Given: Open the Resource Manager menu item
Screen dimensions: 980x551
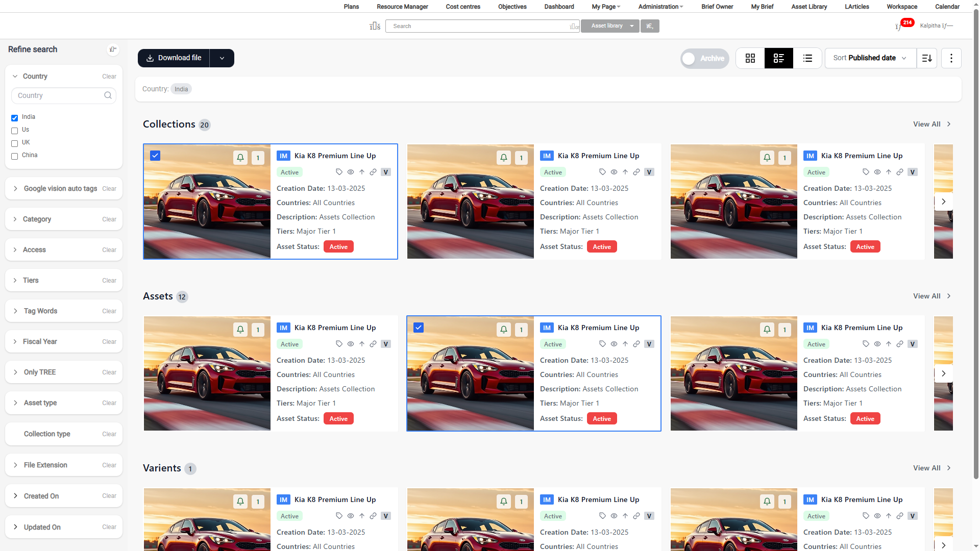Looking at the screenshot, I should (x=402, y=7).
